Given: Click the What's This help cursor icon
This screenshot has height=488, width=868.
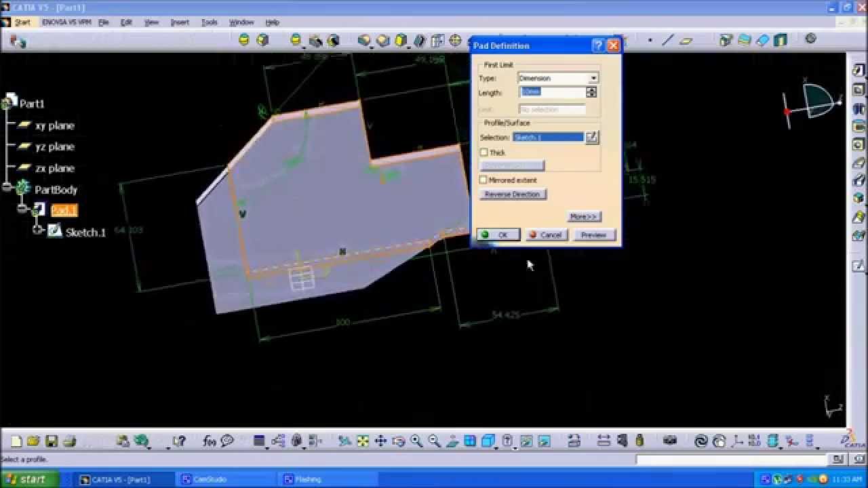Looking at the screenshot, I should point(179,441).
